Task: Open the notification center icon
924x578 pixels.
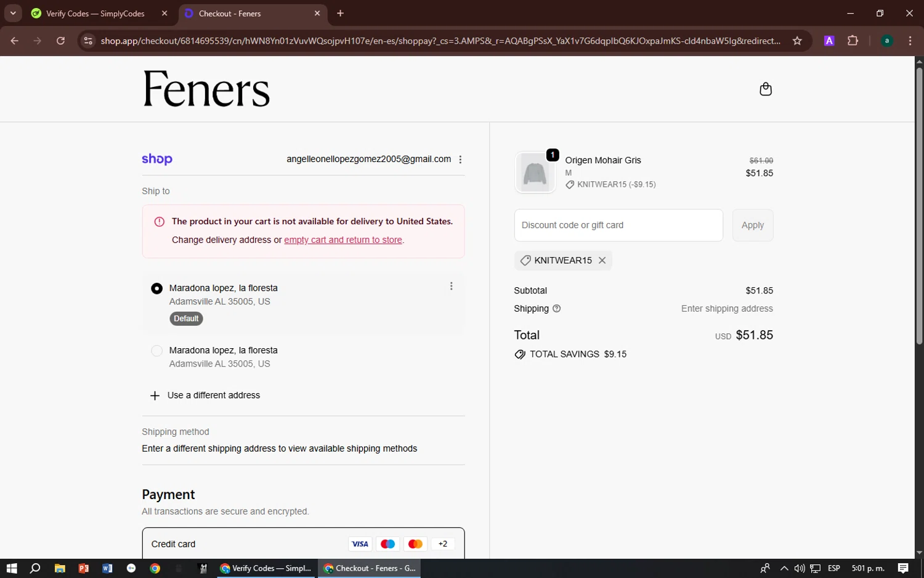Action: (903, 568)
